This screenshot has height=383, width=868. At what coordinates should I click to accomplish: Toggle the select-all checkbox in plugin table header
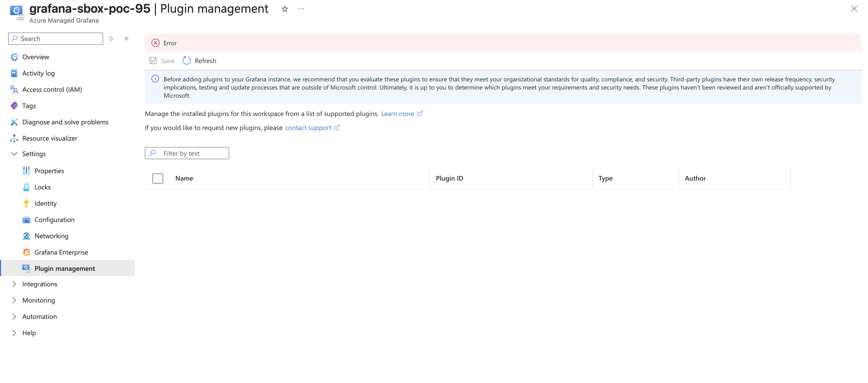(x=157, y=178)
